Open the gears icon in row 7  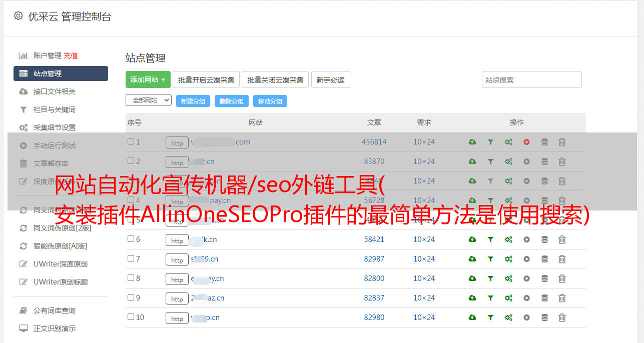click(x=508, y=259)
